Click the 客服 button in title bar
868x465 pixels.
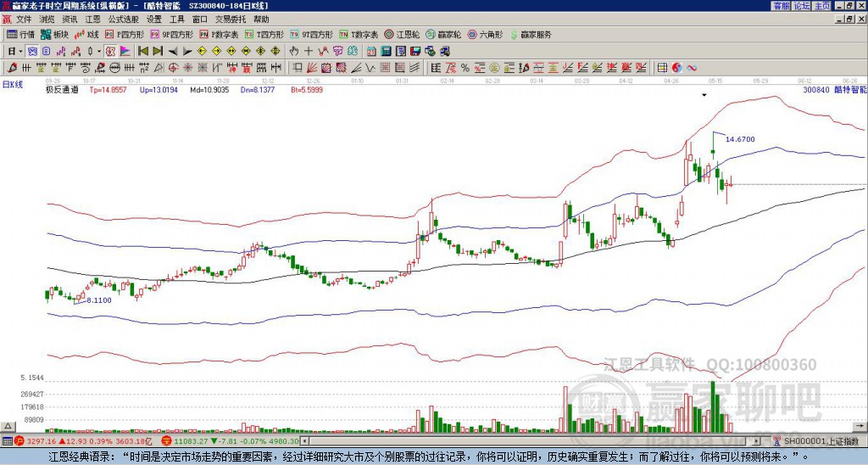[x=781, y=6]
